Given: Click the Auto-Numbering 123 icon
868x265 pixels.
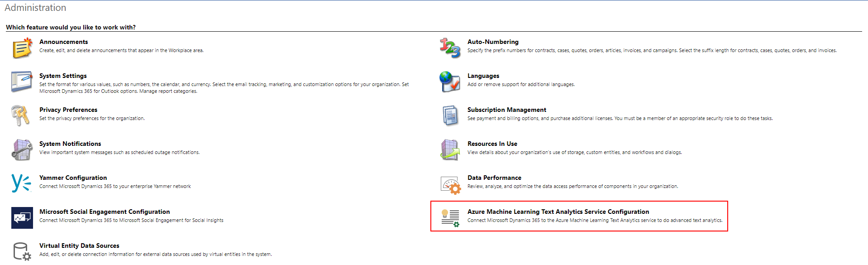Looking at the screenshot, I should pyautogui.click(x=450, y=48).
